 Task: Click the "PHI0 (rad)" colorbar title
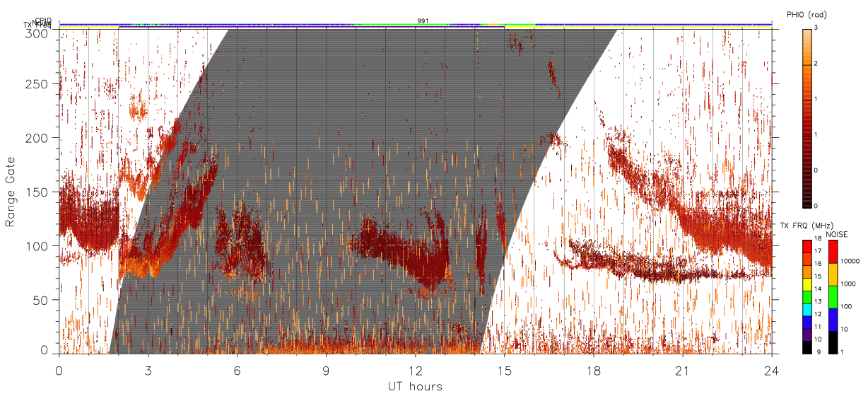point(807,14)
